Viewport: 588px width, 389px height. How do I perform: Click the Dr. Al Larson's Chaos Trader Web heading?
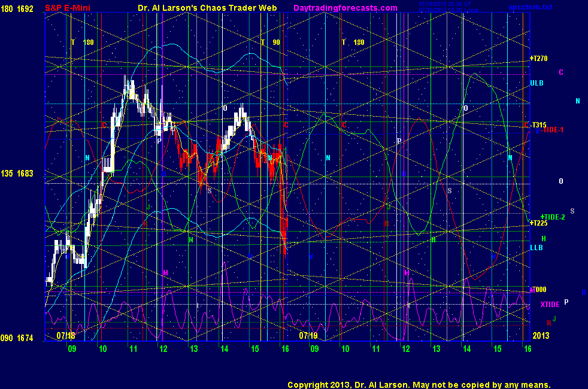click(x=207, y=8)
